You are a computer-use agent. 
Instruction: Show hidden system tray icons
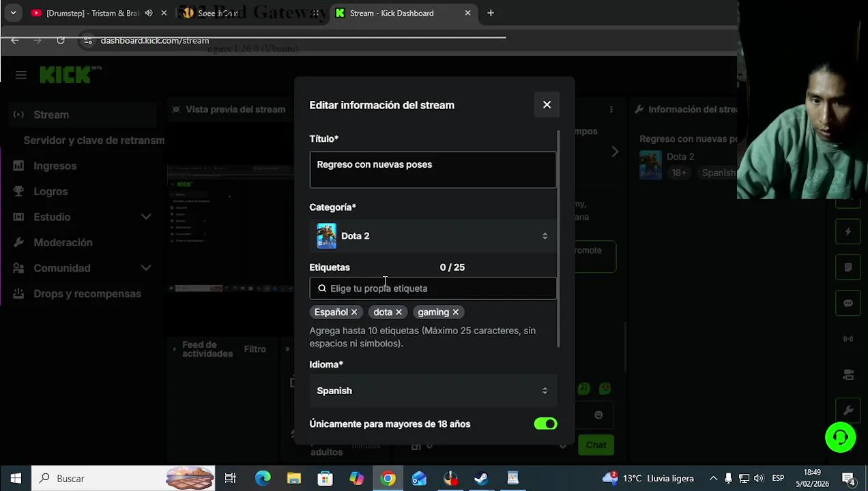tap(713, 478)
